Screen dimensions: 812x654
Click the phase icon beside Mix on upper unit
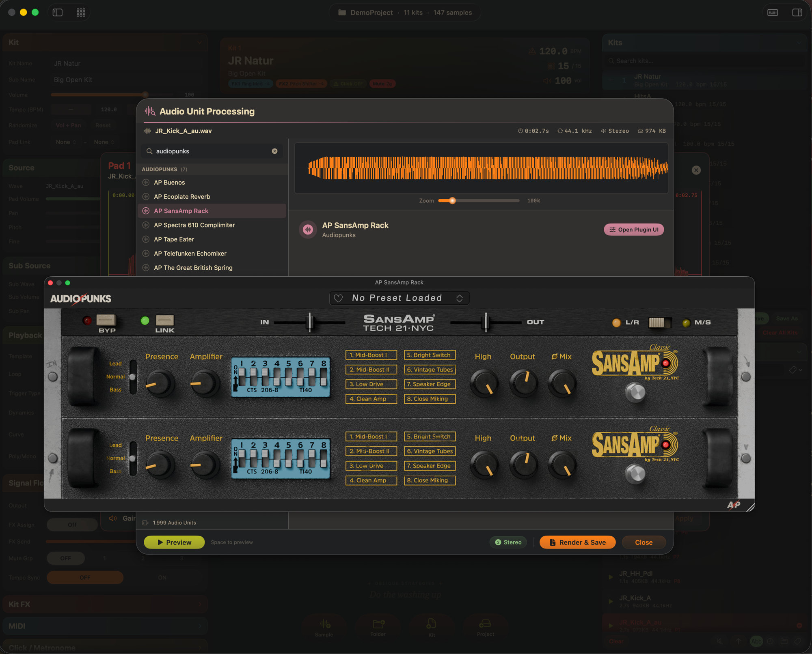pos(554,357)
